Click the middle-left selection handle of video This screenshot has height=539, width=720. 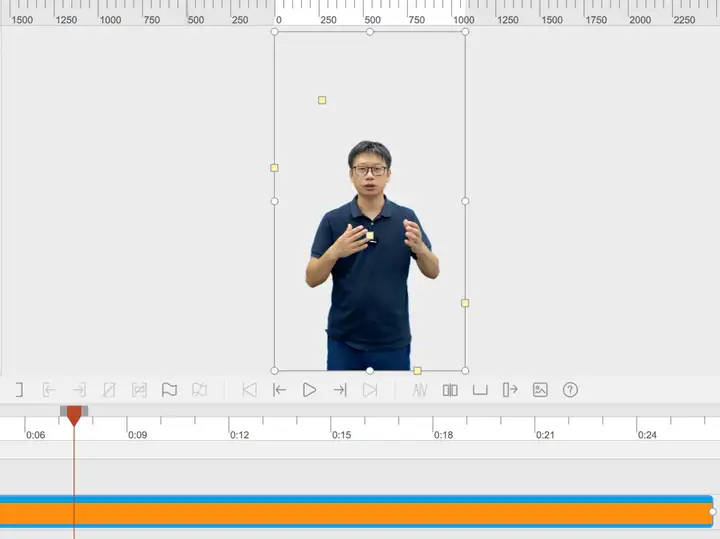pyautogui.click(x=275, y=201)
